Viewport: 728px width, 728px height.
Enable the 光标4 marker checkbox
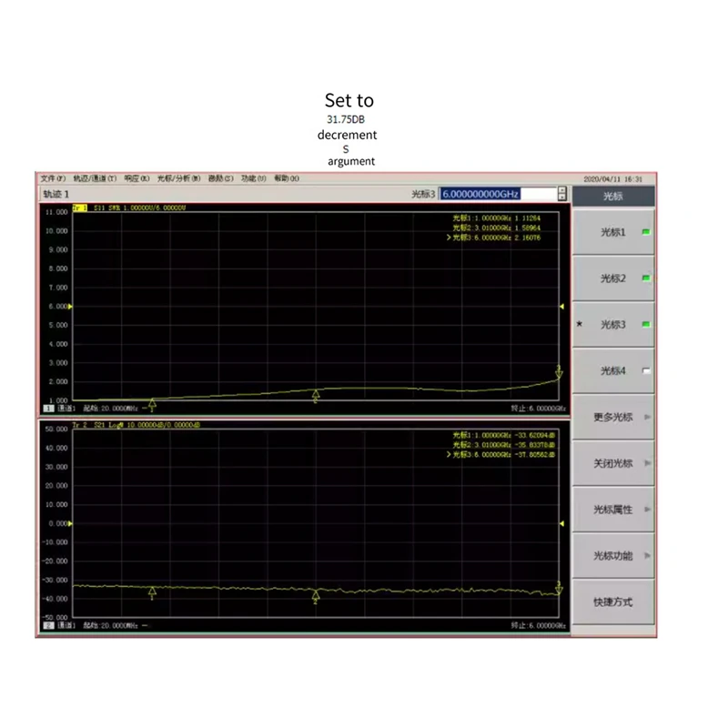point(646,370)
